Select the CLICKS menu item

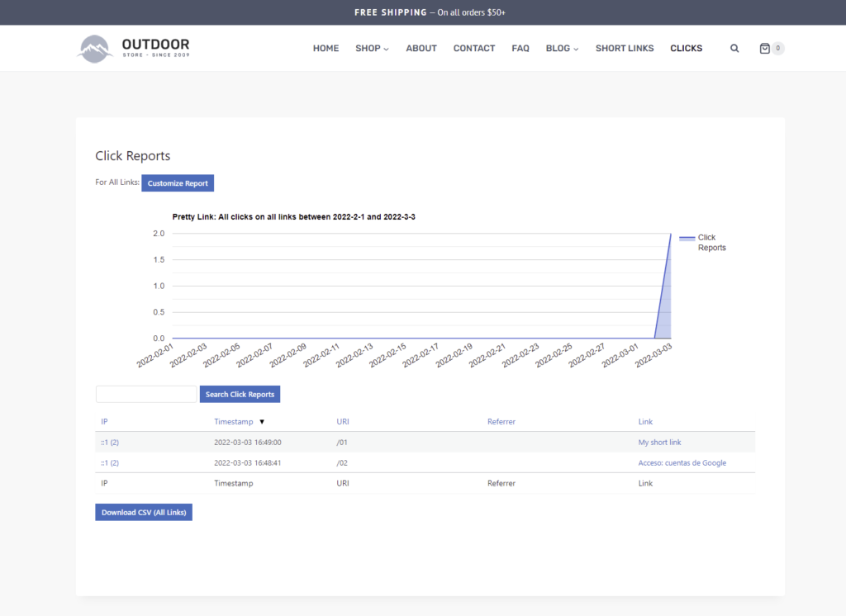coord(686,48)
